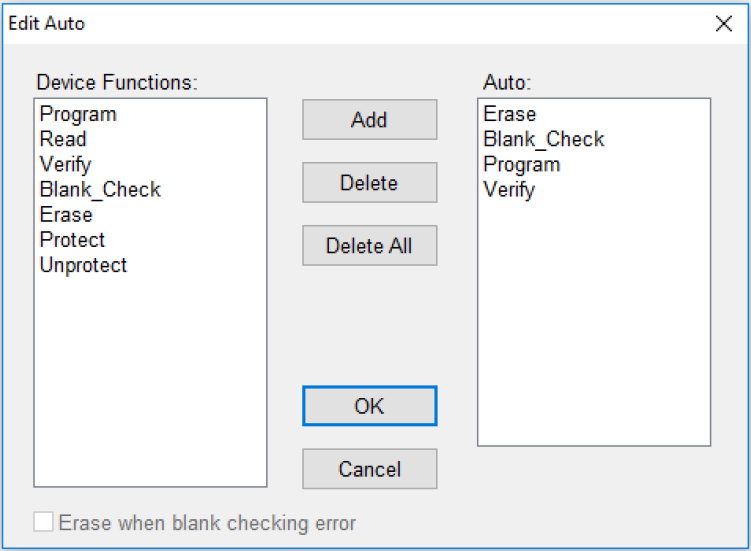Close the Edit Auto window
The image size is (751, 551).
pyautogui.click(x=724, y=24)
